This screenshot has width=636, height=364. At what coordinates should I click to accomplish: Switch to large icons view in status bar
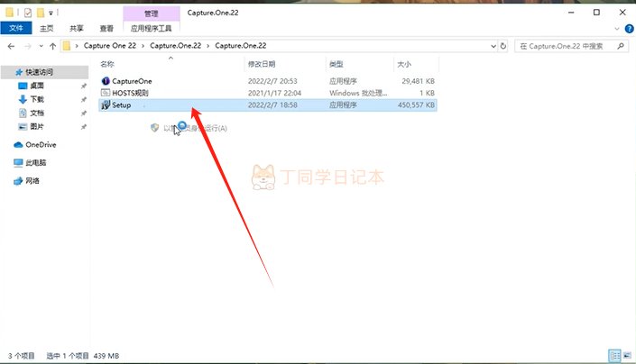pos(628,356)
